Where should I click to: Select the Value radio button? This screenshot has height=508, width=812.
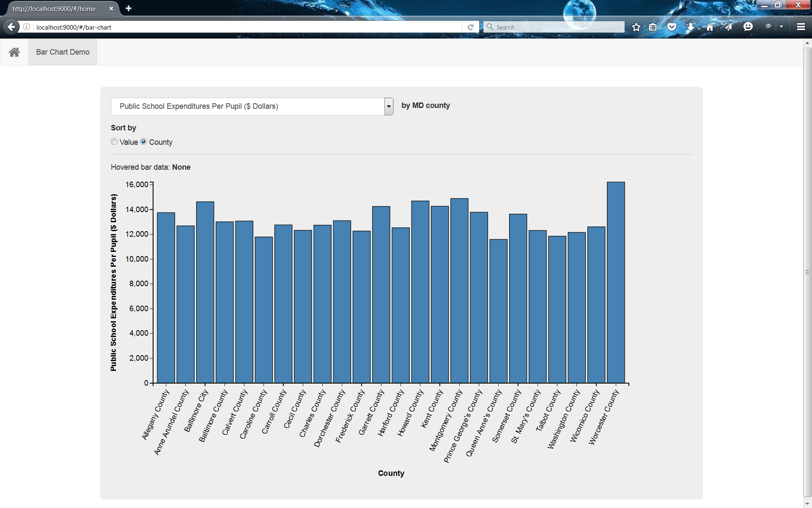(113, 142)
